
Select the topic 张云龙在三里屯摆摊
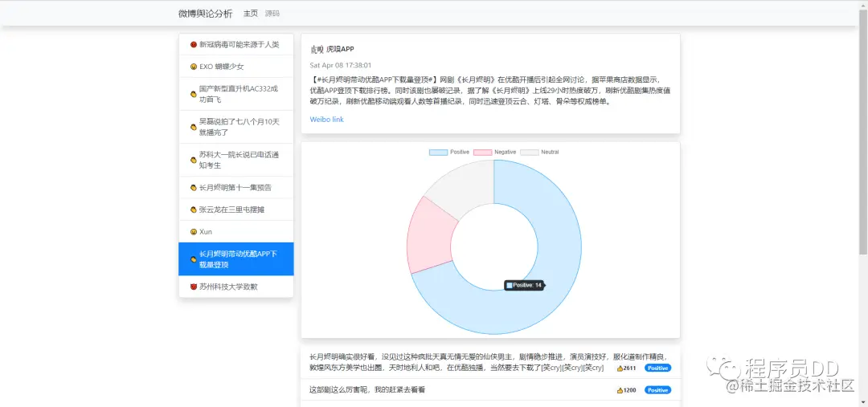click(236, 210)
